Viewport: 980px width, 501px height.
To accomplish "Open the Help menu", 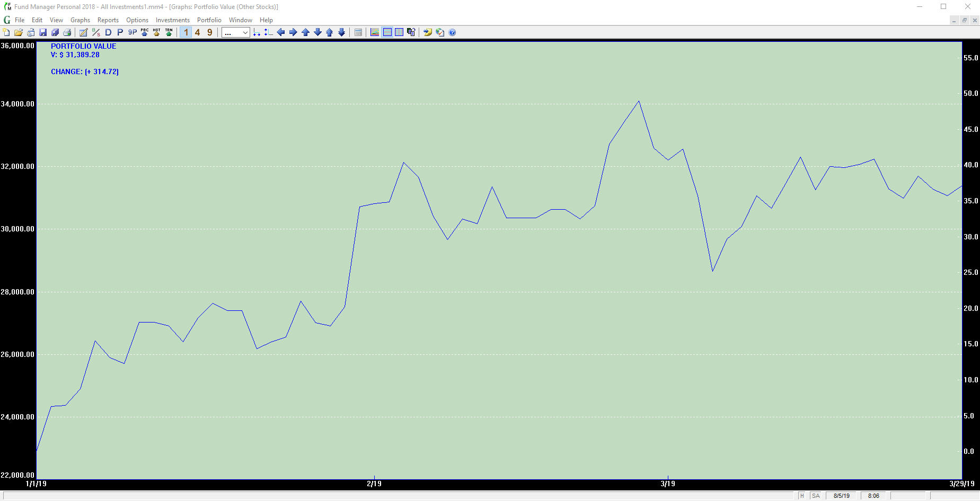I will (266, 20).
